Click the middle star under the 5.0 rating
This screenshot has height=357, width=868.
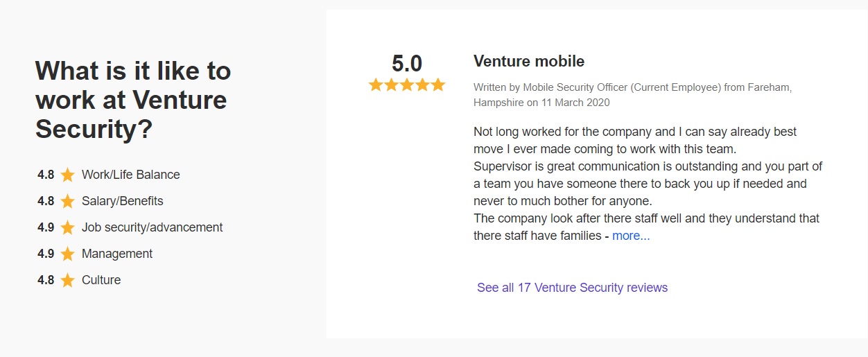coord(407,85)
